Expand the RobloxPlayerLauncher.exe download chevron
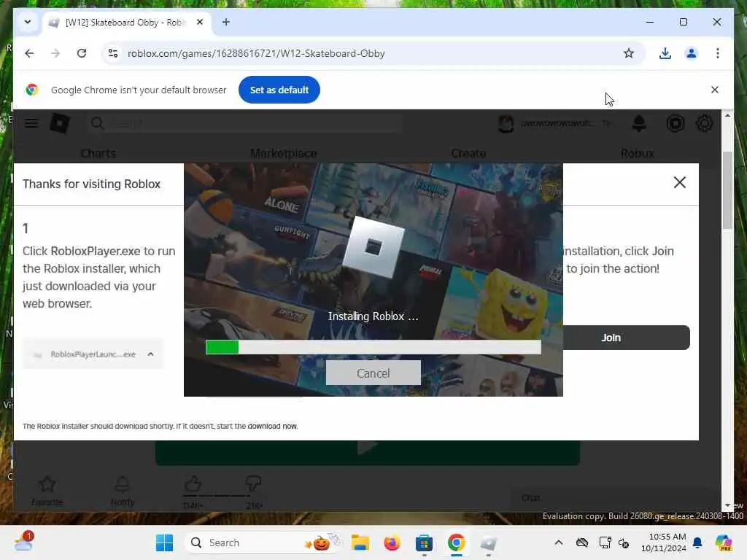 [x=150, y=354]
